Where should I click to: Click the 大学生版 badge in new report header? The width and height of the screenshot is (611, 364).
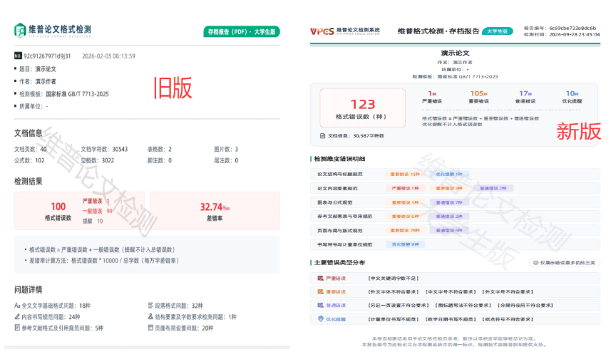click(x=497, y=31)
